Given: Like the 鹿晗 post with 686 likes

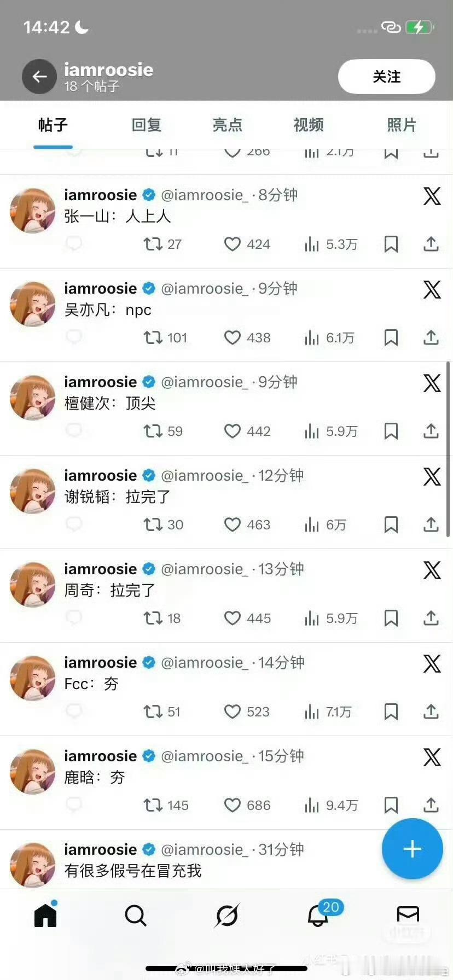Looking at the screenshot, I should [x=233, y=805].
